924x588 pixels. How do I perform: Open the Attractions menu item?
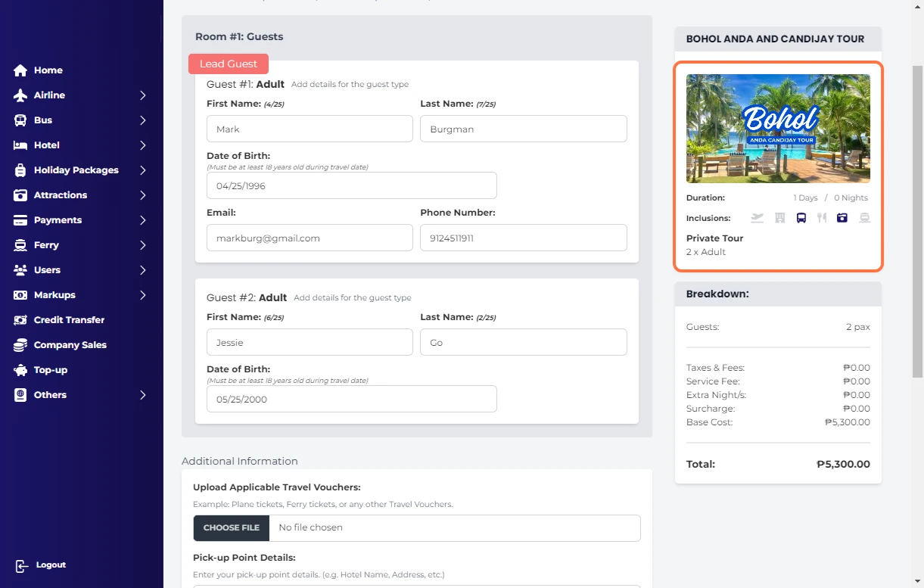point(61,195)
